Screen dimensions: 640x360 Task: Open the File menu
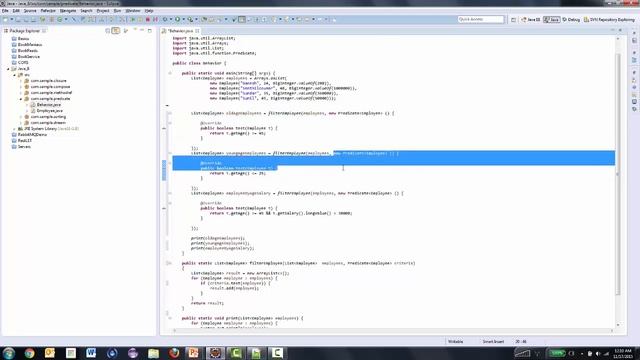[5, 11]
